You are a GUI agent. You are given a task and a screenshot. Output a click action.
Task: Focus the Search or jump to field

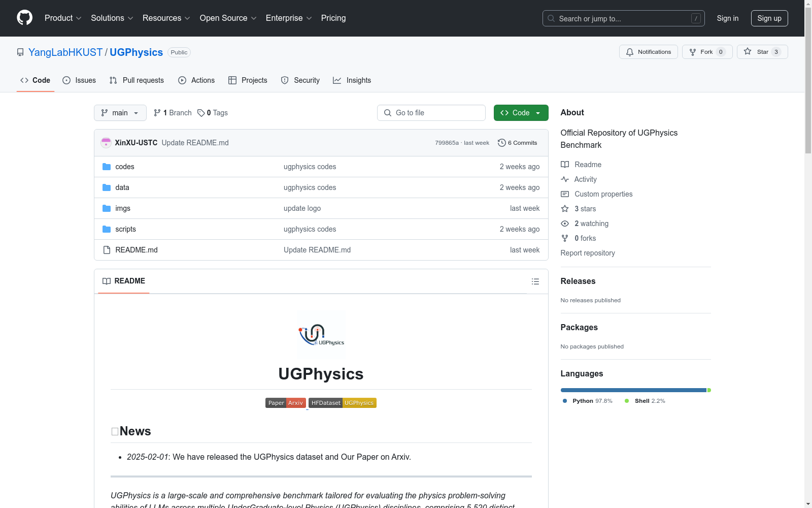(x=624, y=18)
